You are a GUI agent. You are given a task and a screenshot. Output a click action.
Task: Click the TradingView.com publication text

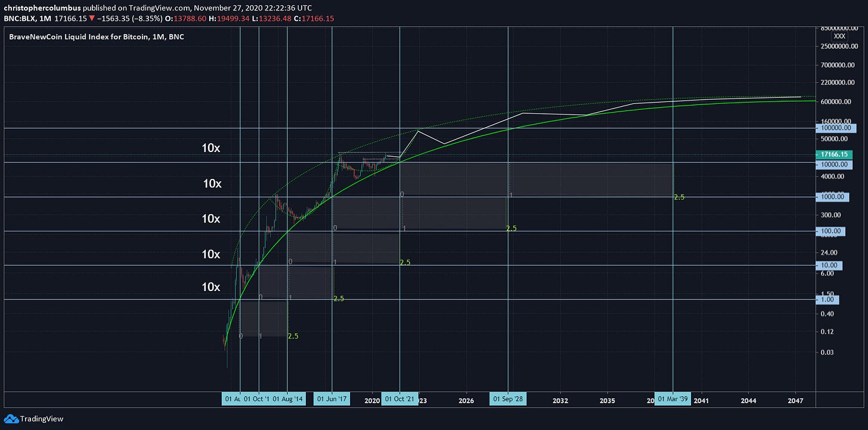157,7
